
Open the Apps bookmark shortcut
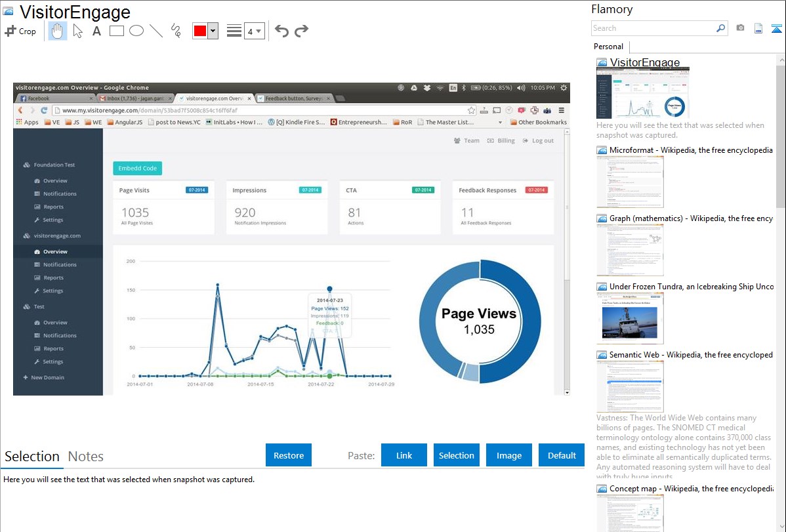point(27,122)
